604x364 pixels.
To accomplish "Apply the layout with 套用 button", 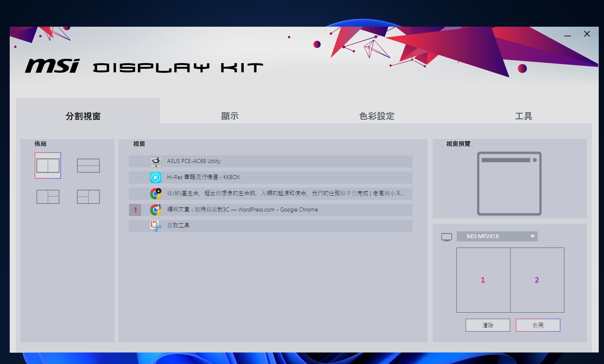I will 538,325.
